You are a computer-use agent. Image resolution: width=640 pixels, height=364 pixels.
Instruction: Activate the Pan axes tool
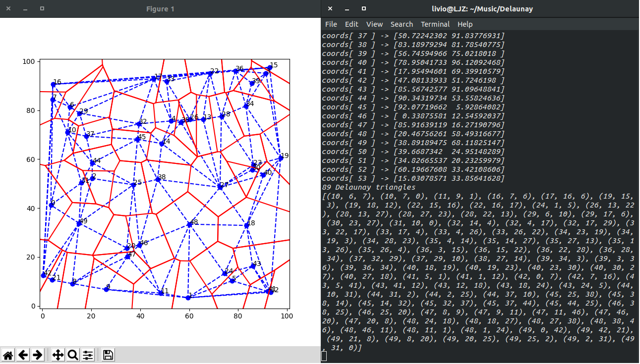[x=58, y=355]
